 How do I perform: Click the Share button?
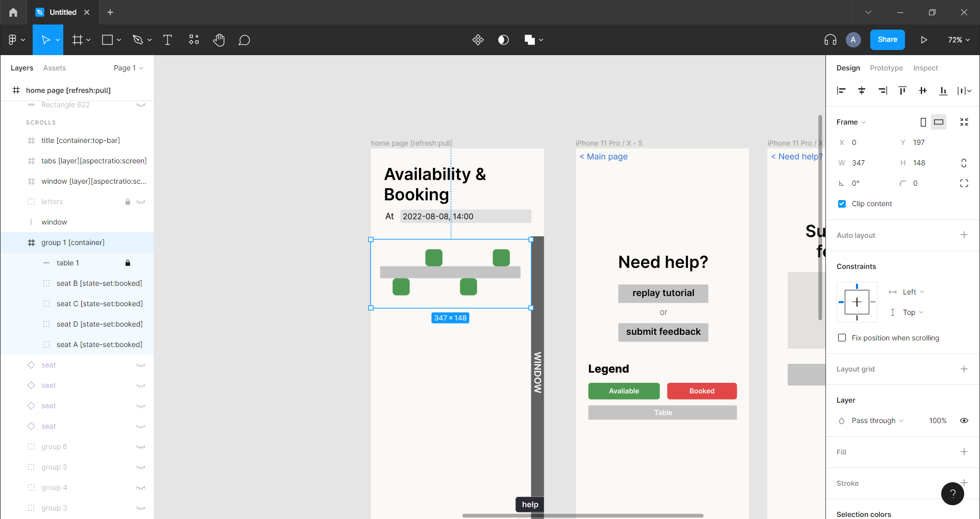coord(888,39)
